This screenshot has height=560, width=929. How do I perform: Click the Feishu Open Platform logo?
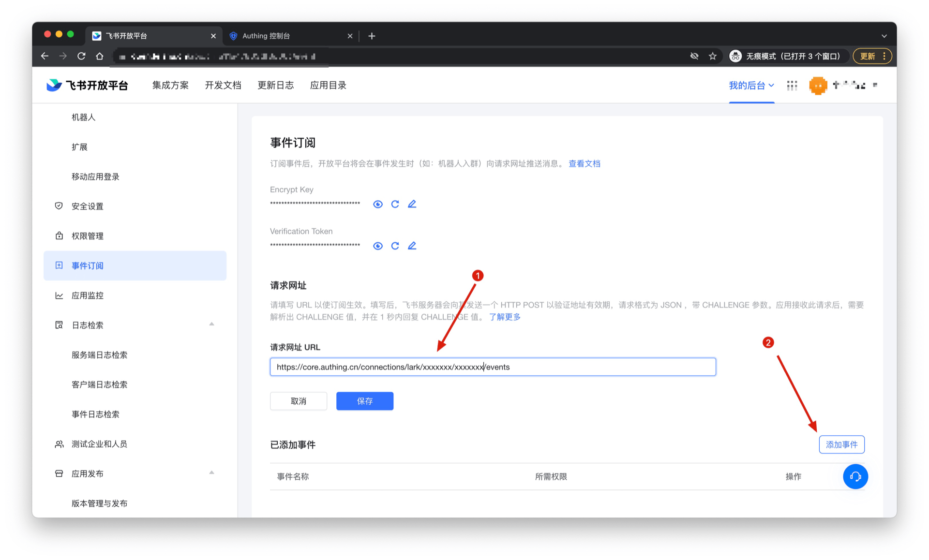click(x=88, y=86)
